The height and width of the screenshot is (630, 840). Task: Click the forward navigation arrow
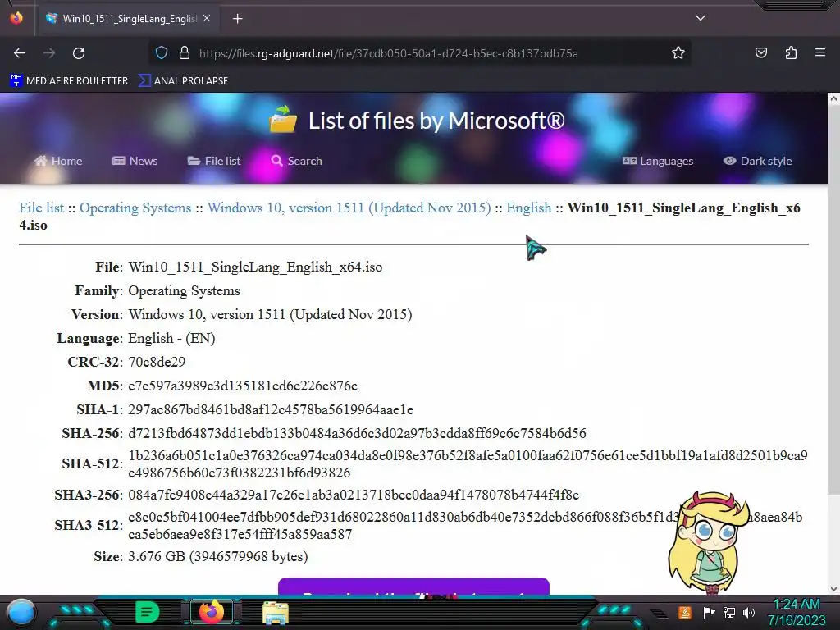pyautogui.click(x=49, y=53)
